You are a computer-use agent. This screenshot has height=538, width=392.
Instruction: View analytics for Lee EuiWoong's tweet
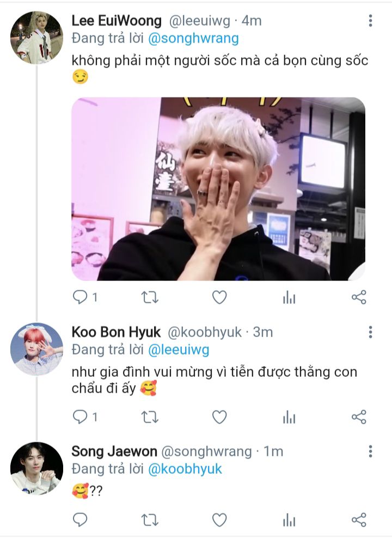(289, 297)
